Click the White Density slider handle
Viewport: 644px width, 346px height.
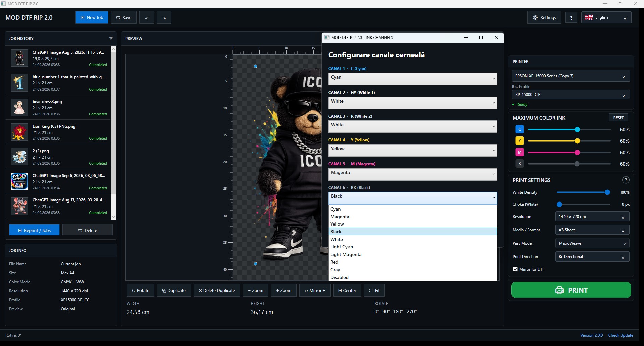[x=607, y=192]
